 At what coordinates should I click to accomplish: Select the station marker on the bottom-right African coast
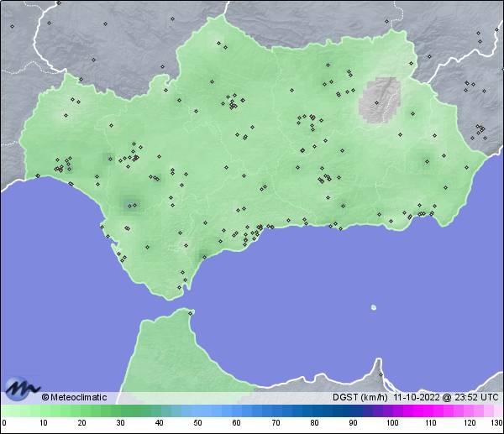[380, 374]
